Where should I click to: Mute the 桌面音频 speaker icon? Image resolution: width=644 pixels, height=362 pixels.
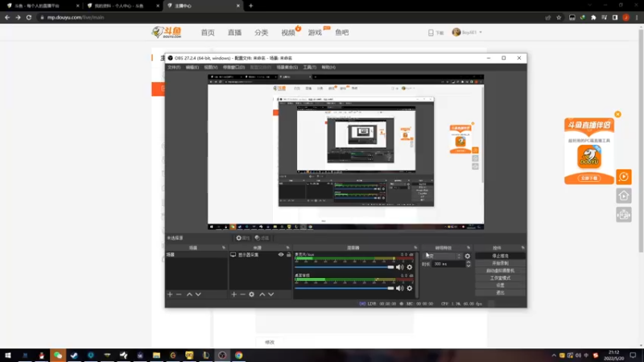399,288
